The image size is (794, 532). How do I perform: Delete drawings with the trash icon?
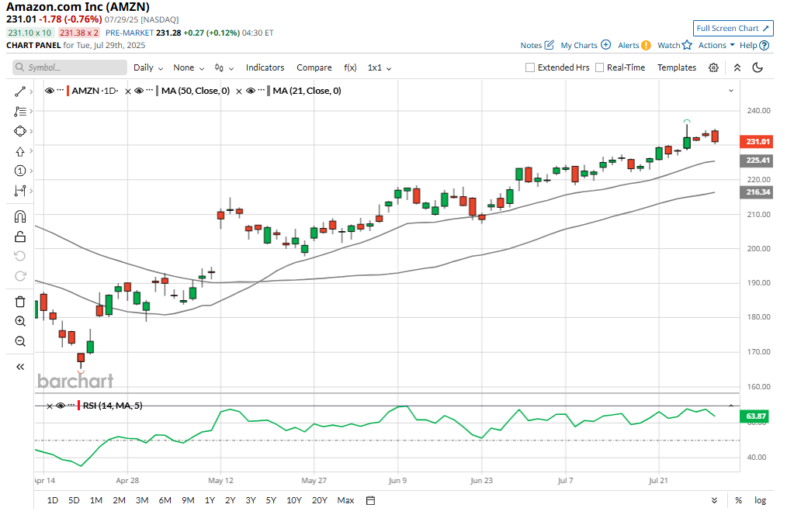(19, 302)
